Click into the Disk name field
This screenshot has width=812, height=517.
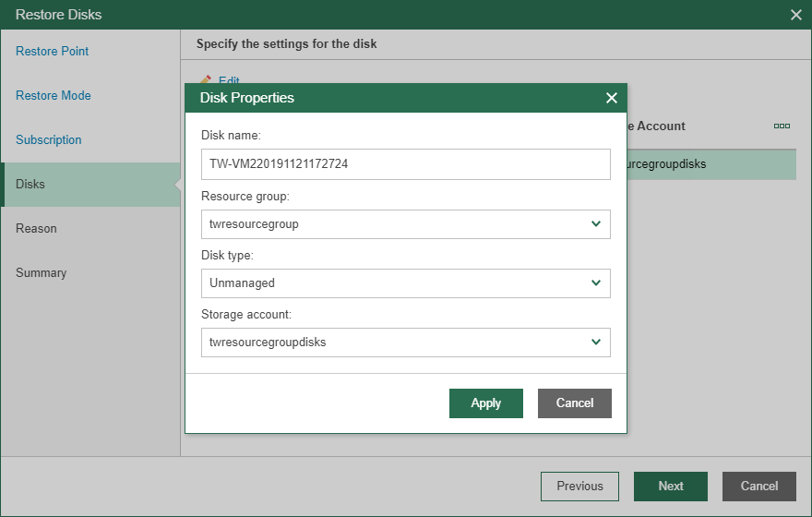point(405,164)
